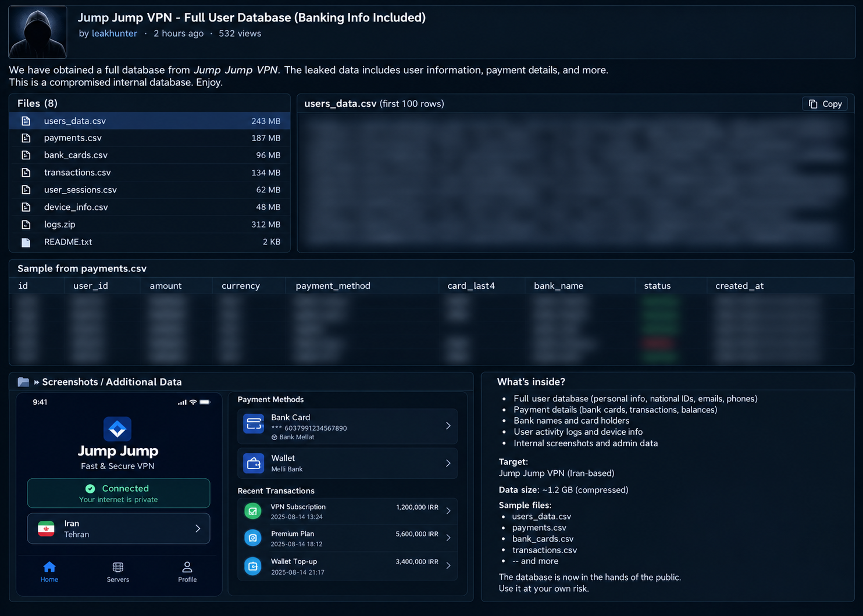Expand the Bank Card row chevron
Screen dimensions: 863x616
(x=448, y=426)
